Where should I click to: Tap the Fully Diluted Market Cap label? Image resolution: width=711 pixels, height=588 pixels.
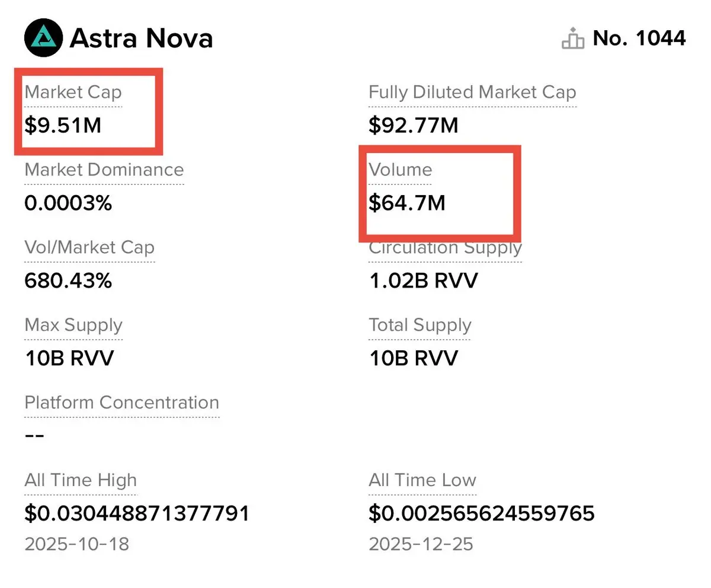pyautogui.click(x=472, y=92)
